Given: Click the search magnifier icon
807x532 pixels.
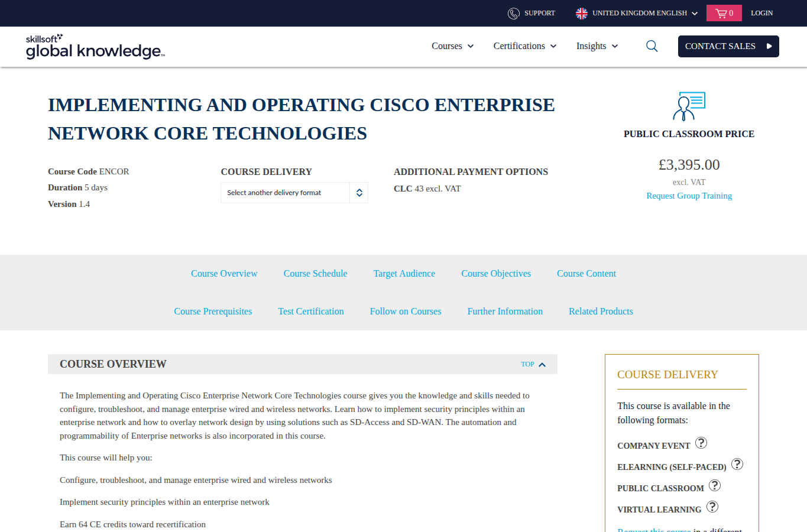Looking at the screenshot, I should click(652, 46).
